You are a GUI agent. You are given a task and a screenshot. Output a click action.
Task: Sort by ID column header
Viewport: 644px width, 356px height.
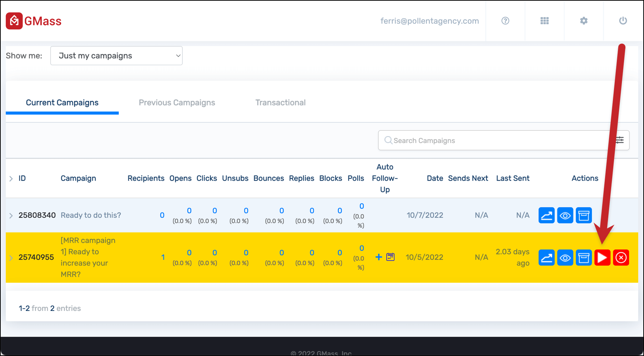[22, 178]
